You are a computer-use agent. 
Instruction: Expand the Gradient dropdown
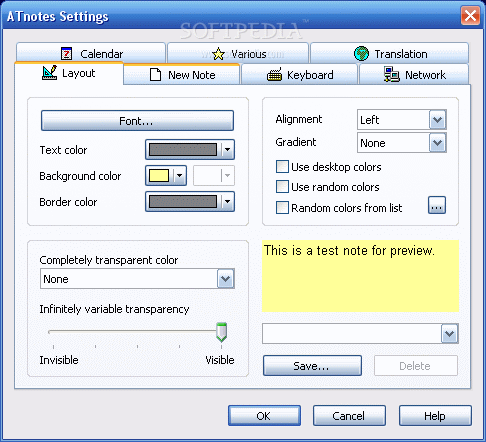click(437, 143)
